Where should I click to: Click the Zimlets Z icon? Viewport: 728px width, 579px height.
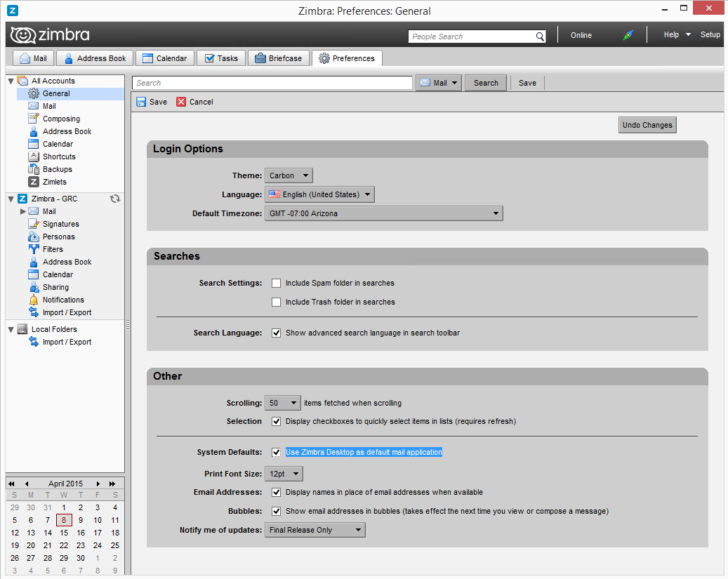pos(34,182)
